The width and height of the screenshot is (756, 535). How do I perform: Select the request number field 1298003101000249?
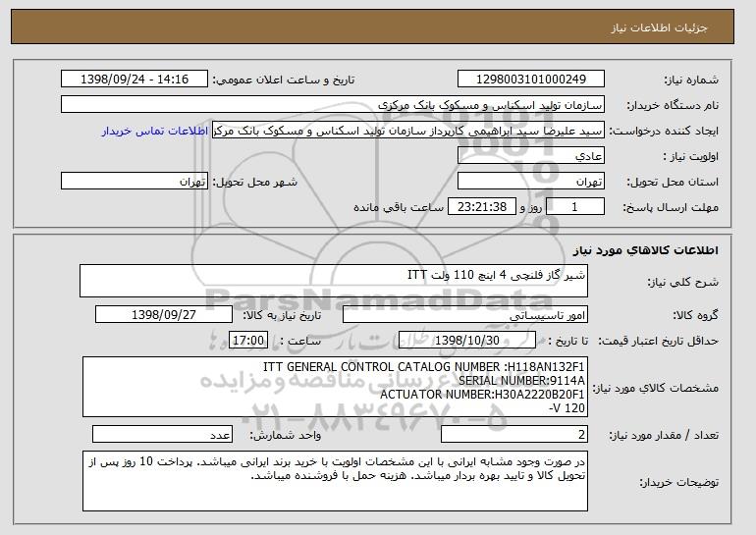coord(531,80)
